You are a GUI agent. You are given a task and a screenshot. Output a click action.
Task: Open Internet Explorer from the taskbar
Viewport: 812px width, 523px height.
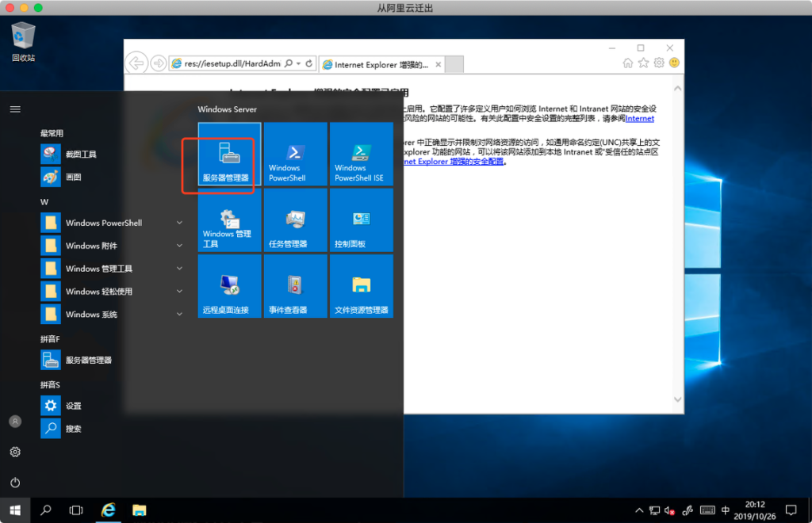click(x=108, y=510)
